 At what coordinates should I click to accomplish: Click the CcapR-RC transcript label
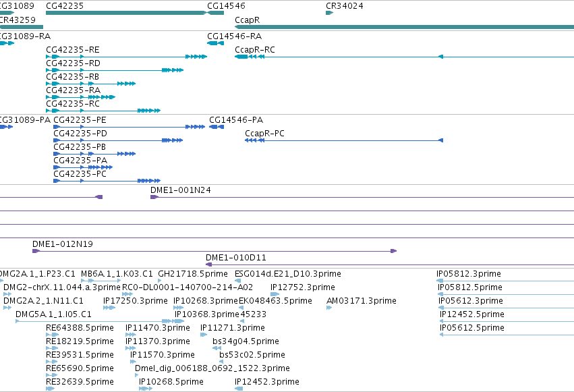coord(255,50)
